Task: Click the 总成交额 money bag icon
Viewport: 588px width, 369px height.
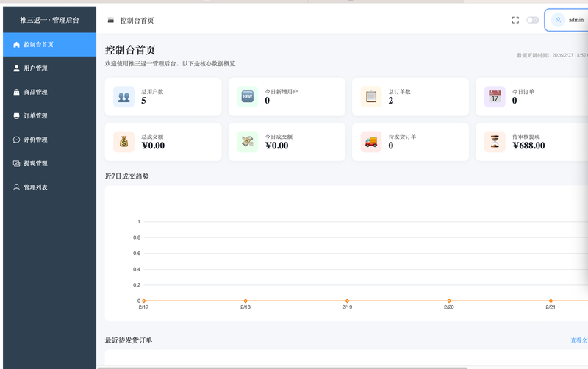Action: pos(123,142)
